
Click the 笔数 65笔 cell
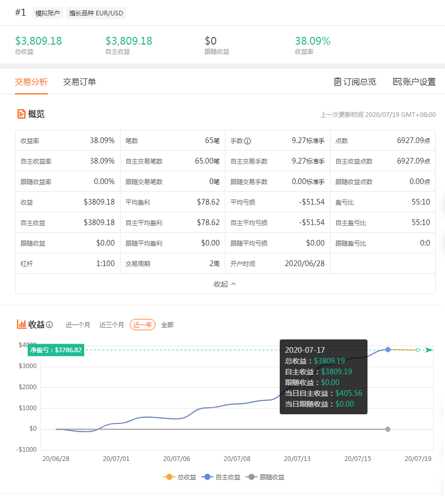tap(173, 141)
